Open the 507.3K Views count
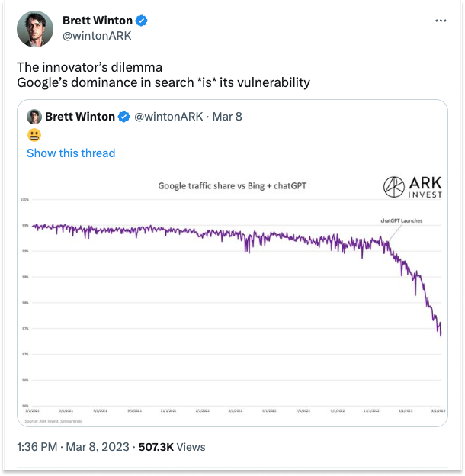The image size is (465, 476). 172,447
